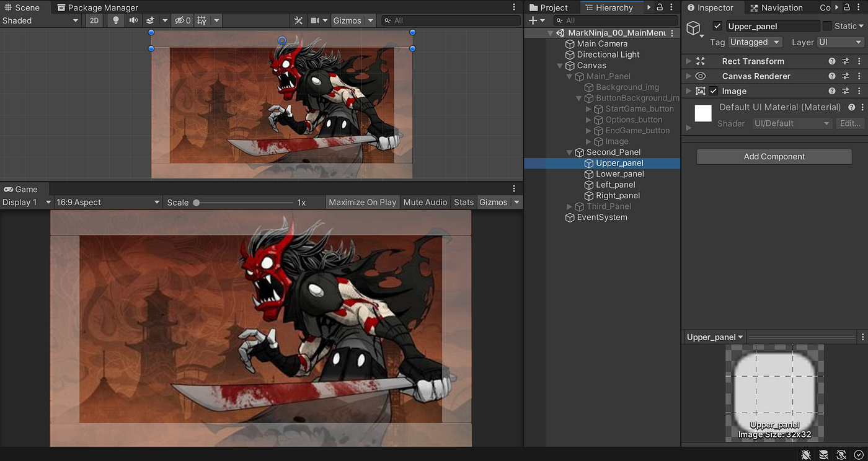Image resolution: width=868 pixels, height=461 pixels.
Task: Click the component tools wrench icon
Action: click(297, 20)
